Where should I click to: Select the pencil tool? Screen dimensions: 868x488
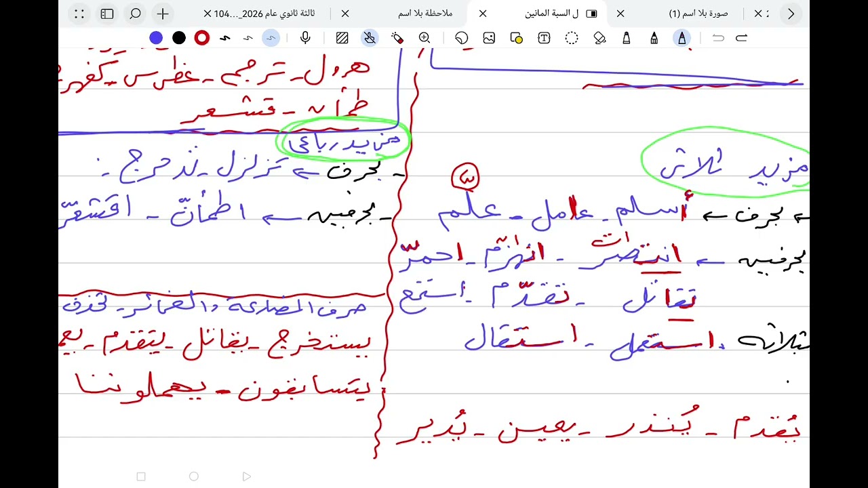click(654, 38)
